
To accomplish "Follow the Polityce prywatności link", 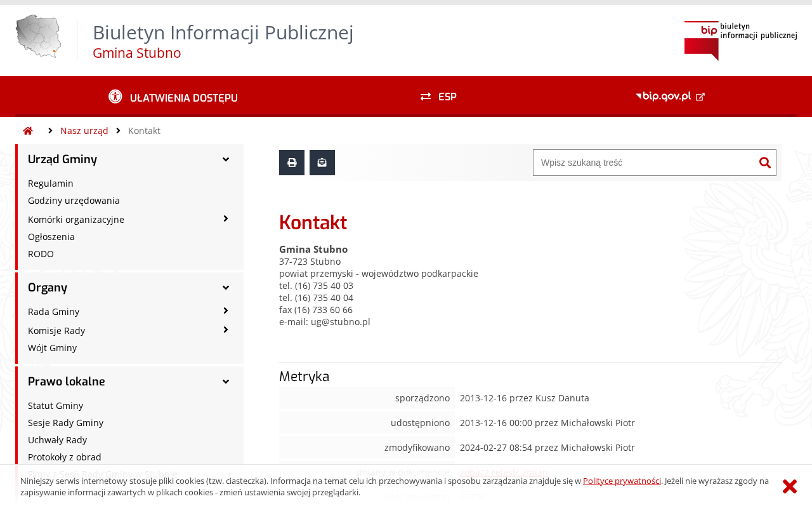I will click(622, 481).
